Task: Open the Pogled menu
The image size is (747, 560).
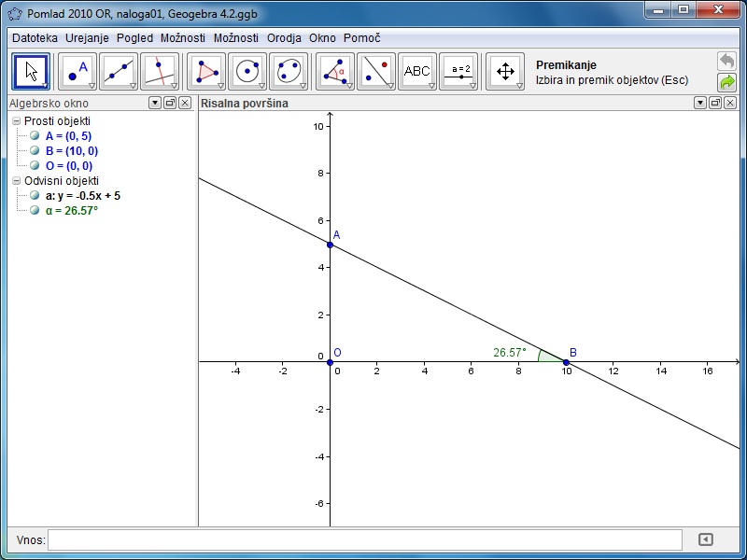Action: click(x=134, y=38)
